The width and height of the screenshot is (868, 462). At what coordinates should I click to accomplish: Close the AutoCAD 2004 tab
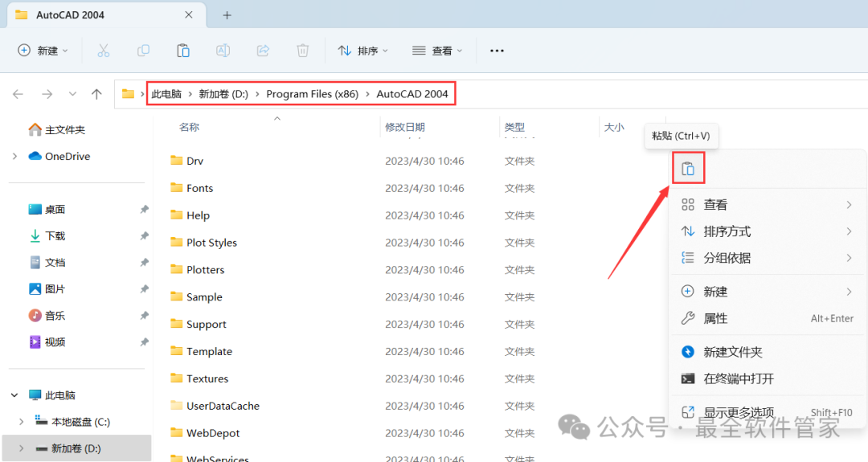tap(189, 15)
